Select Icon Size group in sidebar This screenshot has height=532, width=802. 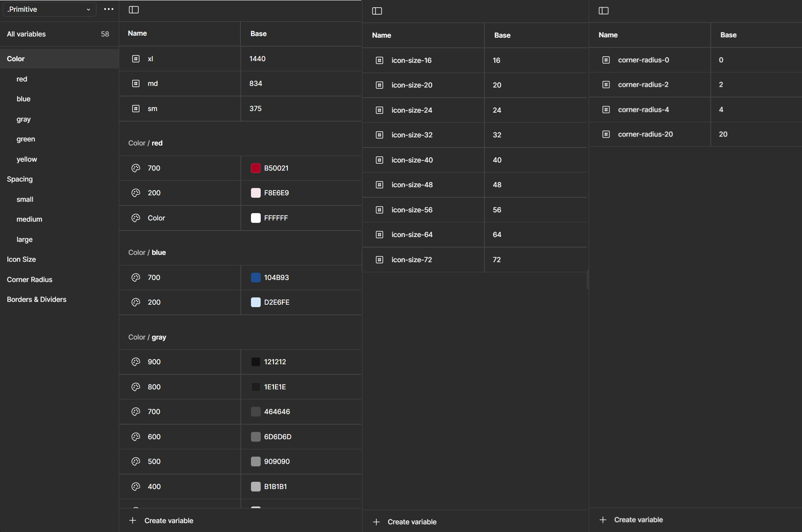pyautogui.click(x=21, y=259)
